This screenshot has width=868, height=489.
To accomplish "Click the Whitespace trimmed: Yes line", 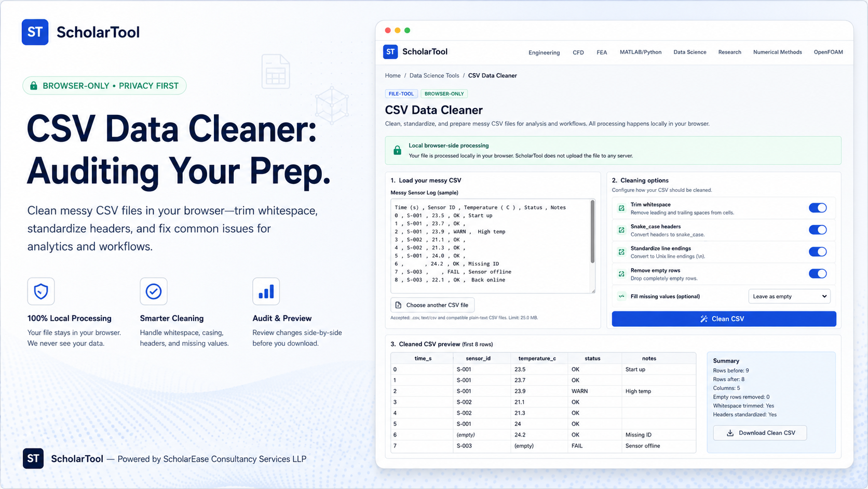I will pos(743,406).
